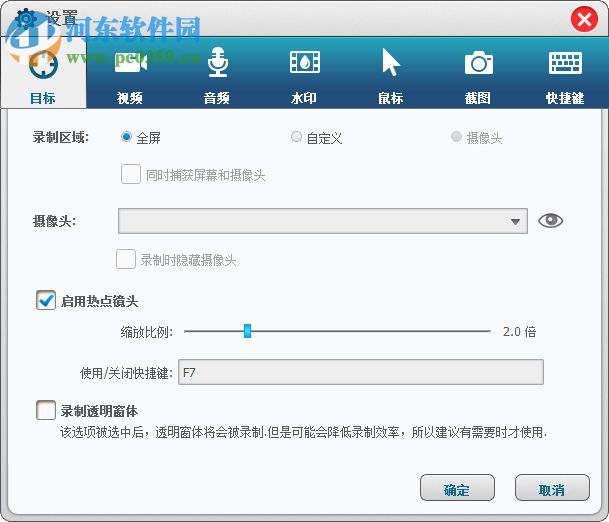Viewport: 609px width, 522px height.
Task: Click the 2.0 倍 zoom value text
Action: 519,332
